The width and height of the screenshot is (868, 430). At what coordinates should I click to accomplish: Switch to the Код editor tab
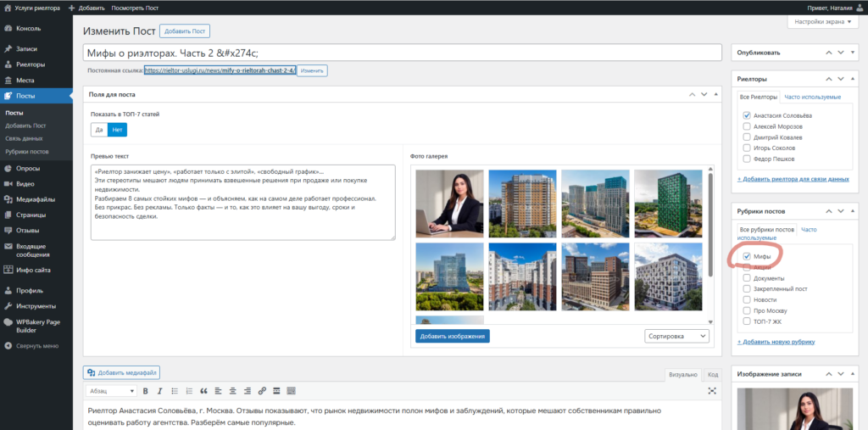(713, 375)
